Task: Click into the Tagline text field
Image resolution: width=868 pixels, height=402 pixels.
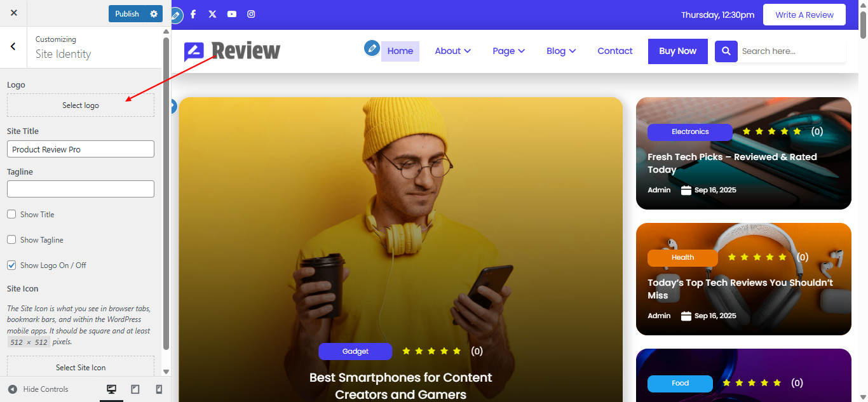Action: (x=81, y=189)
